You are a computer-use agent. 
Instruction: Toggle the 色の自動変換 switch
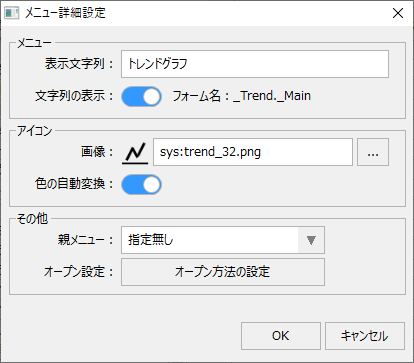point(142,185)
